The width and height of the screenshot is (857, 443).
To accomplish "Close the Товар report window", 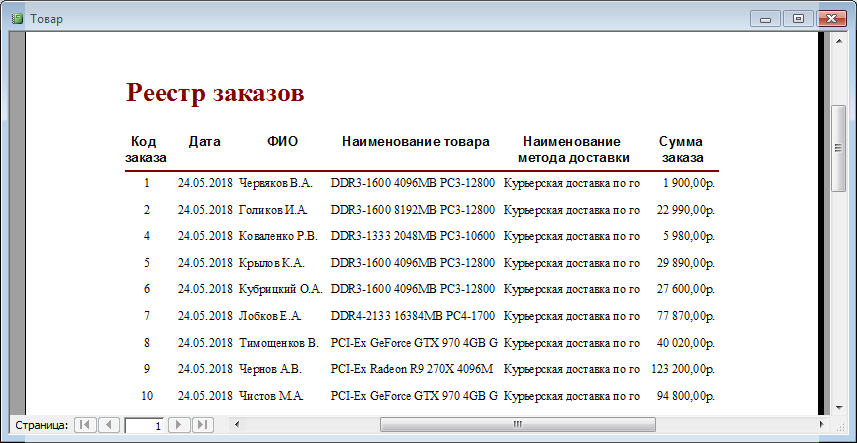I will pos(831,18).
